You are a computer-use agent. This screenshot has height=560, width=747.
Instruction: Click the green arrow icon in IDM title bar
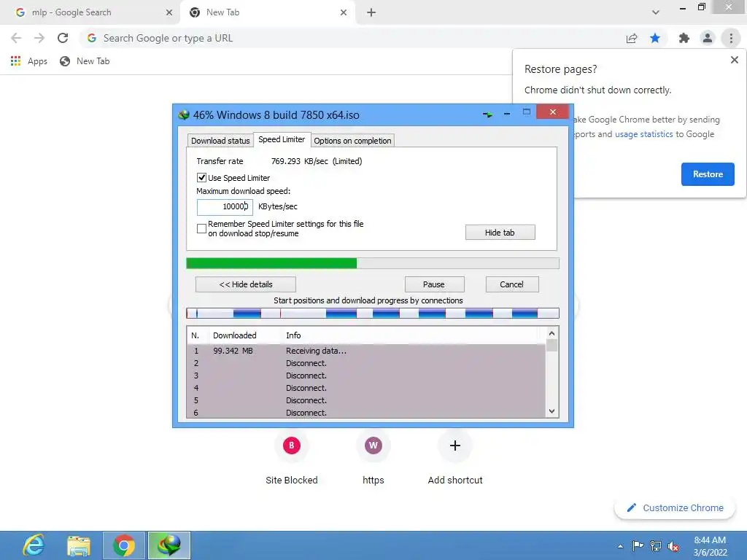(x=487, y=114)
